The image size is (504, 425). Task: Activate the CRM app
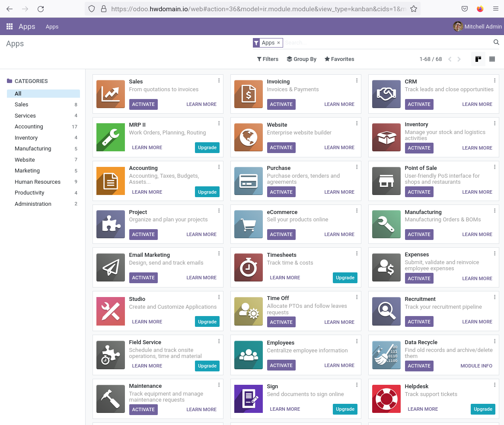pos(419,104)
